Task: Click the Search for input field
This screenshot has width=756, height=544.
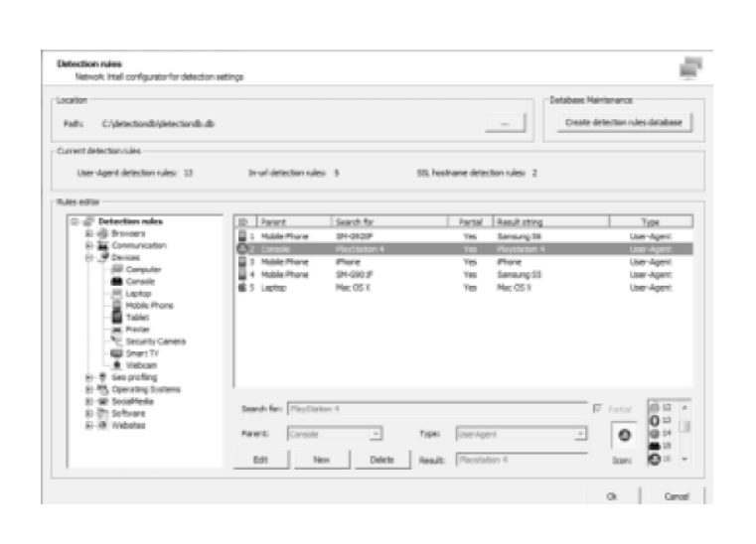Action: pos(437,409)
